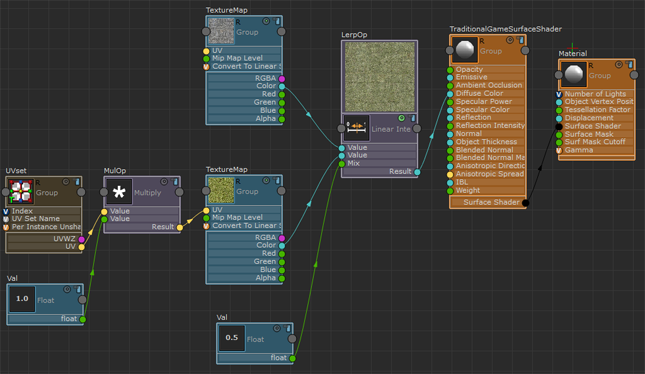645x374 pixels.
Task: Click the Opacity input port on the shader
Action: (x=450, y=70)
